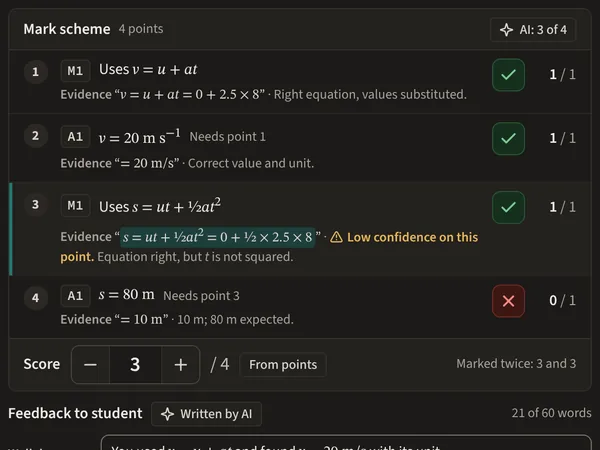Click the sparkle icon in the AI score badge

tap(506, 30)
